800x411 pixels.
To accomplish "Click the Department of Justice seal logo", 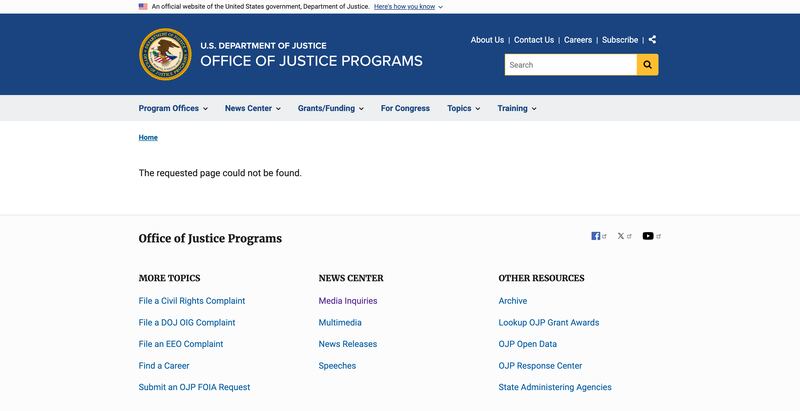I will [x=164, y=54].
